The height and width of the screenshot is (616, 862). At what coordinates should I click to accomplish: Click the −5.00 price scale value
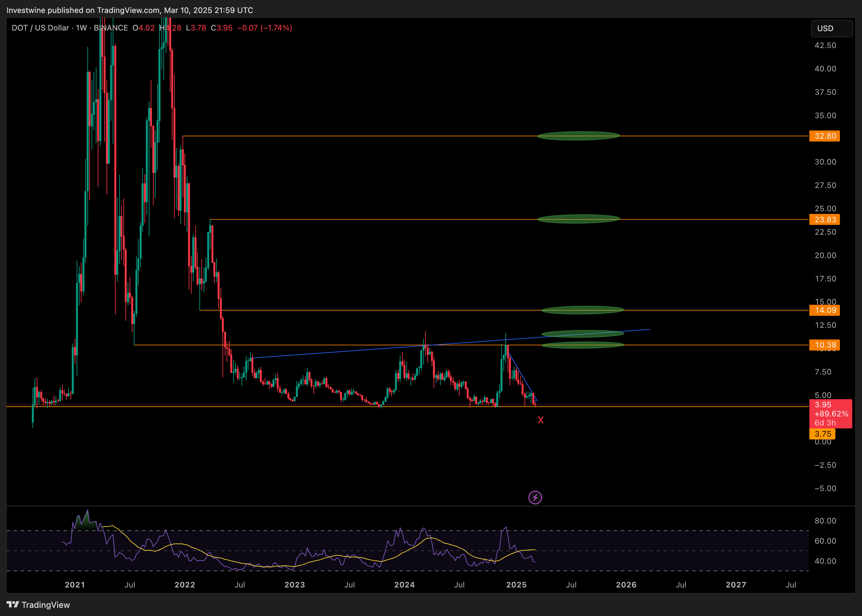tap(825, 488)
